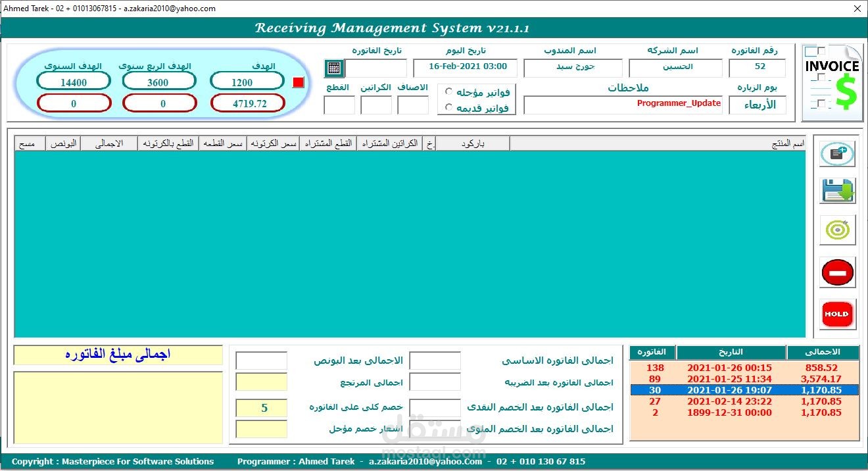Click the total 858.52 cell

tap(821, 368)
